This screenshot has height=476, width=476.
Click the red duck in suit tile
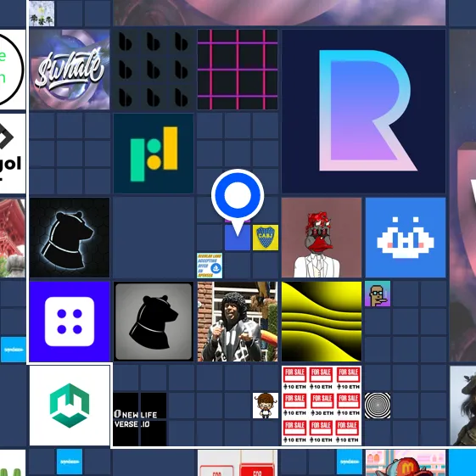tap(322, 238)
